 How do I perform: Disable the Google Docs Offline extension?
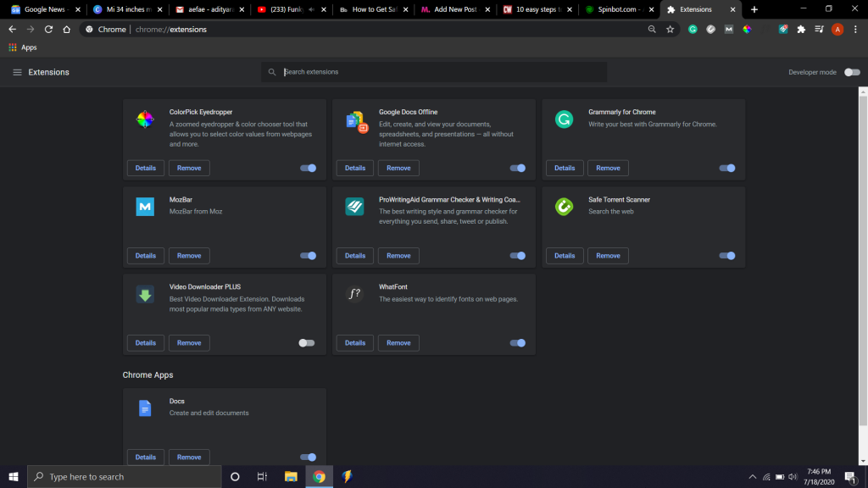click(518, 169)
